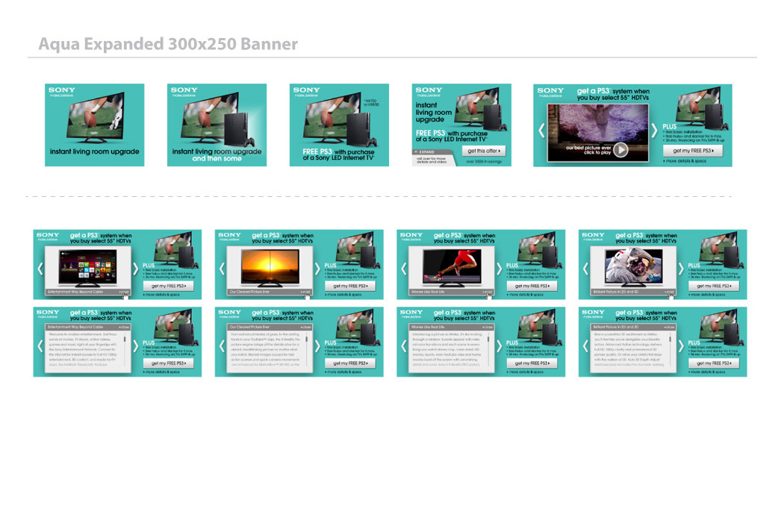Click 'get my FREE PS3' in video banner
Viewport: 784px width, 532px height.
pos(693,151)
